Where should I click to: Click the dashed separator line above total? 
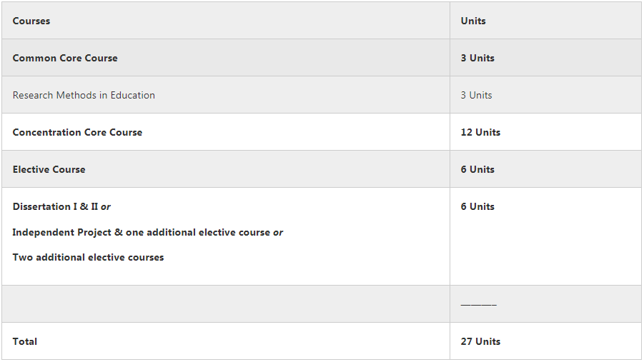pos(478,305)
